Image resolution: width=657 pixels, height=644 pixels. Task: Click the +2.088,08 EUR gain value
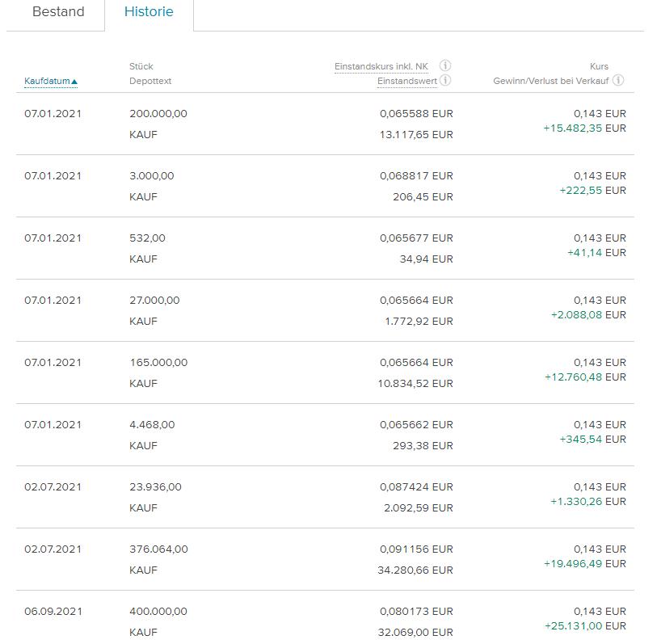588,315
